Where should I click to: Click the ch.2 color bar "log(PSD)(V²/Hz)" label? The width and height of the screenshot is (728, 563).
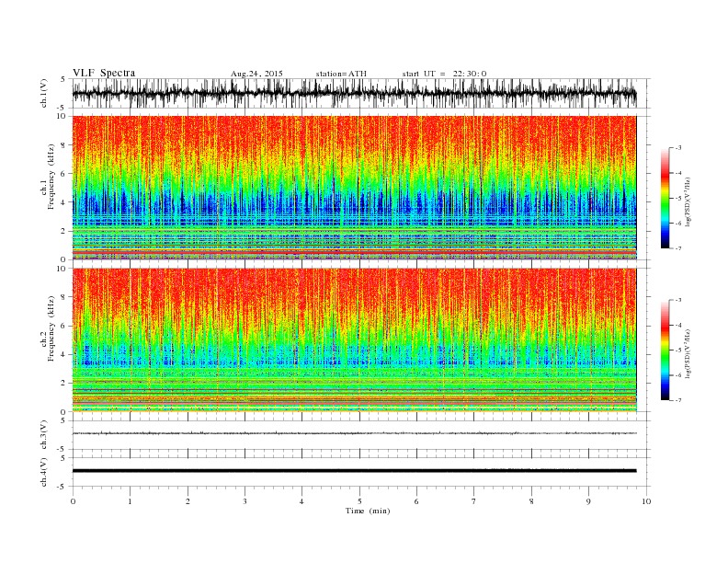pos(688,353)
